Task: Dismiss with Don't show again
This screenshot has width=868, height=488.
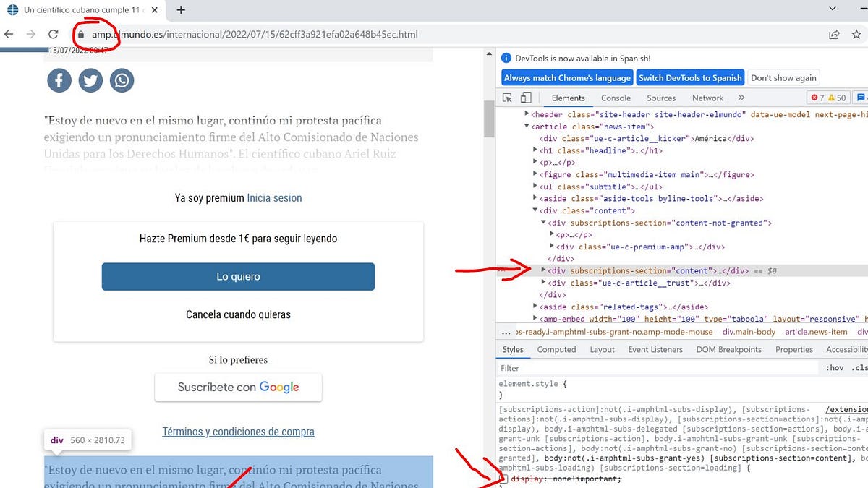Action: click(x=783, y=78)
